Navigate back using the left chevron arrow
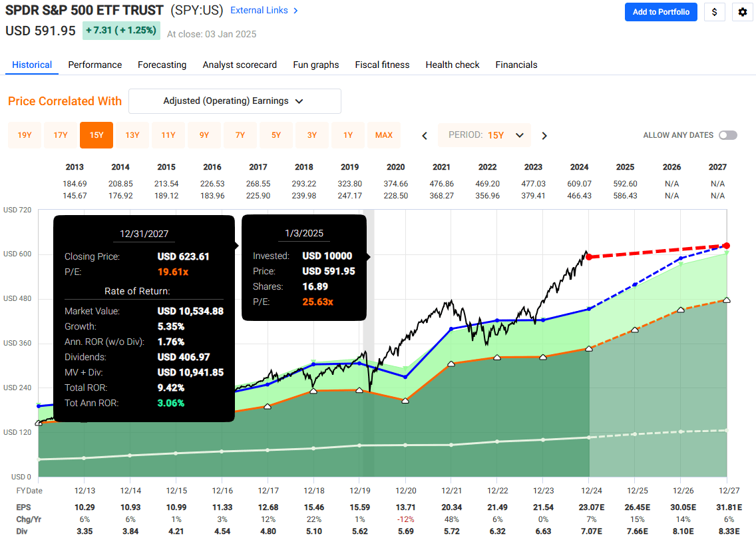This screenshot has height=542, width=756. (x=424, y=135)
